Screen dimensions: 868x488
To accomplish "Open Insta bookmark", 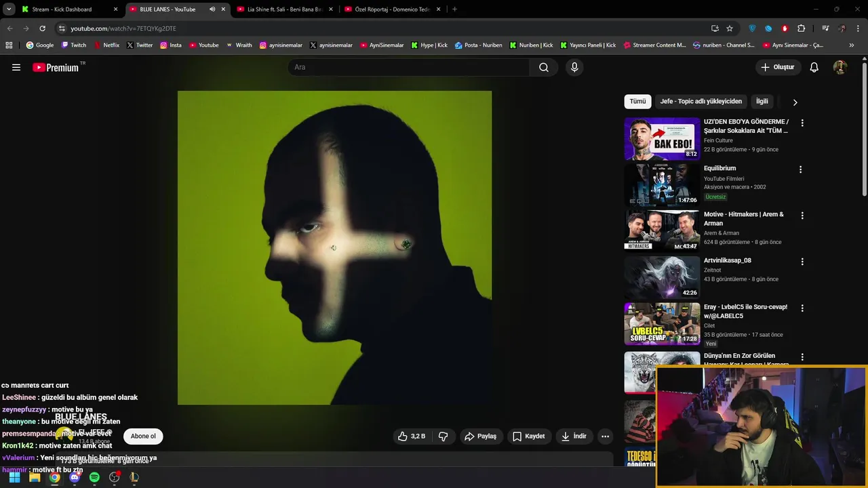I will pyautogui.click(x=170, y=45).
